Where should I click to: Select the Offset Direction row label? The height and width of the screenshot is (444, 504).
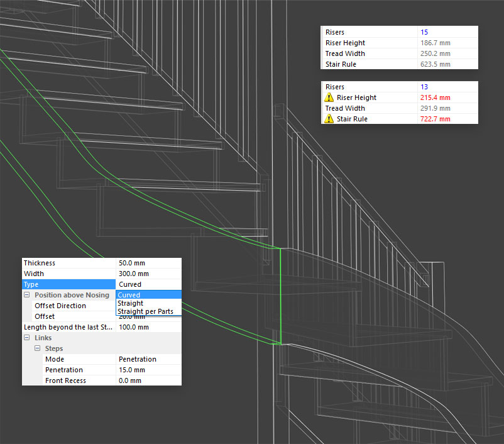pos(60,306)
